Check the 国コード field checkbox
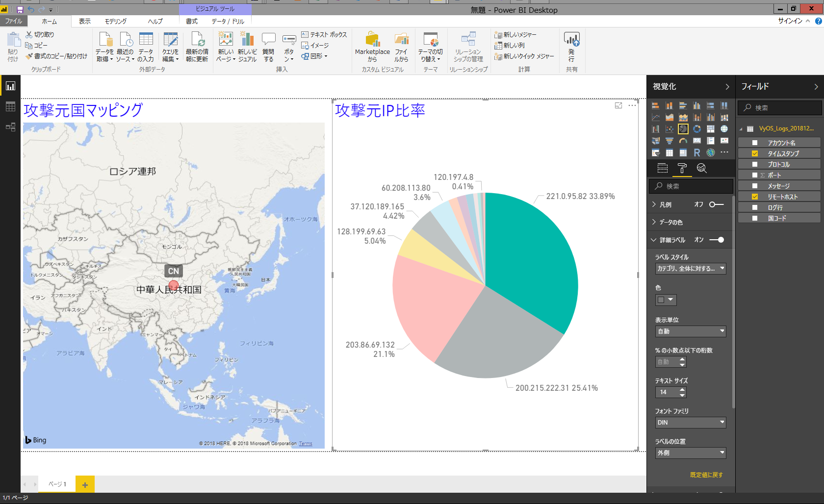This screenshot has width=824, height=504. pos(755,218)
